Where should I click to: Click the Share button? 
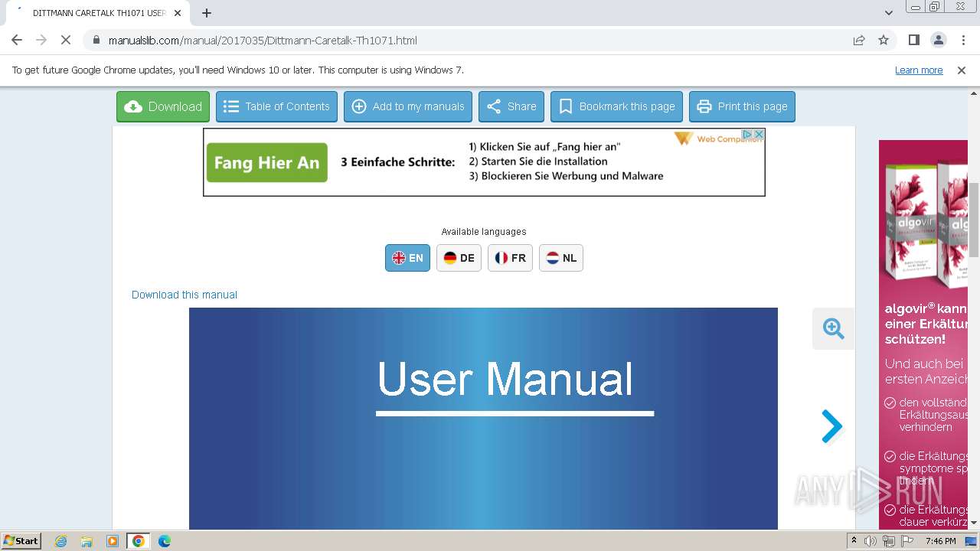pos(511,106)
